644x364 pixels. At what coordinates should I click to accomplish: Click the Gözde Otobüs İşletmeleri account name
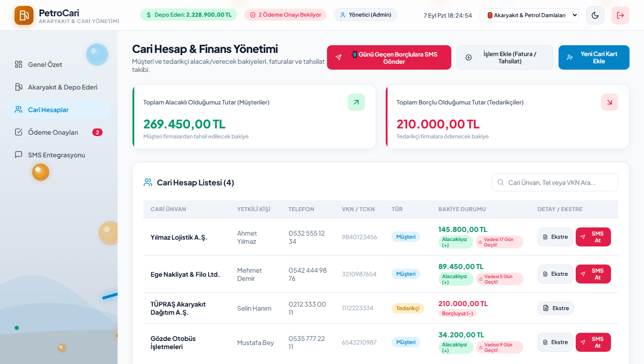(173, 343)
